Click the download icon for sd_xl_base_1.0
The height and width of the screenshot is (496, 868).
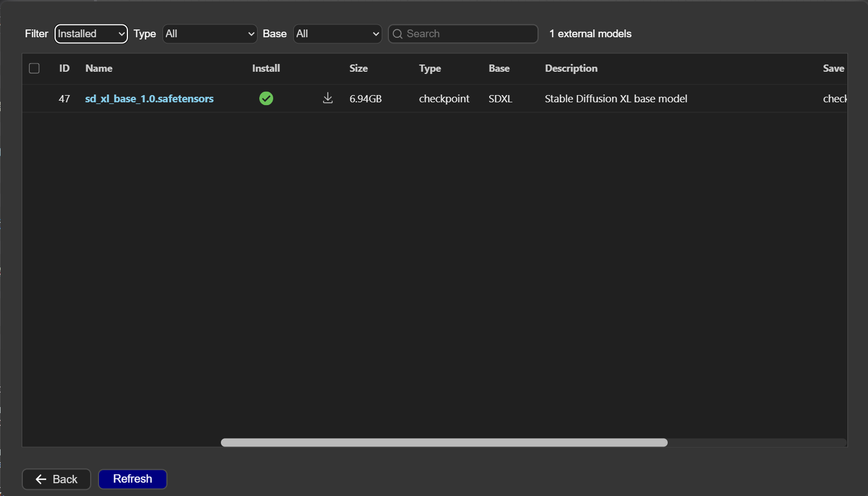(328, 98)
